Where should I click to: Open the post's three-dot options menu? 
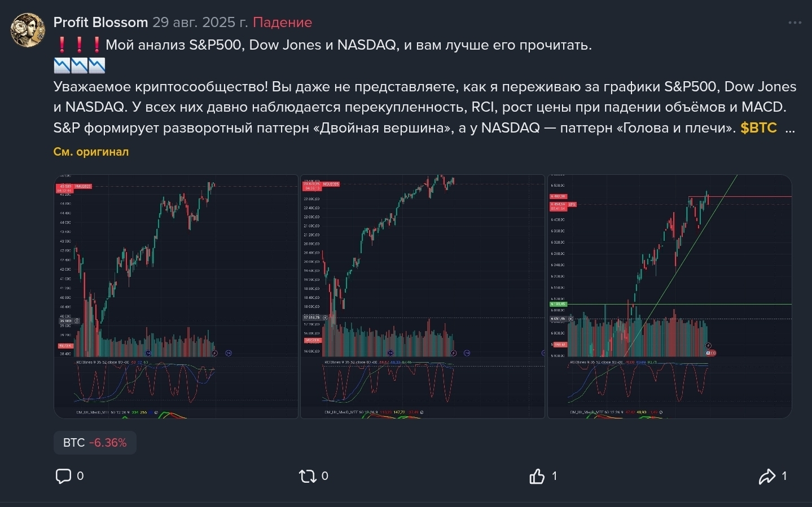coord(795,23)
